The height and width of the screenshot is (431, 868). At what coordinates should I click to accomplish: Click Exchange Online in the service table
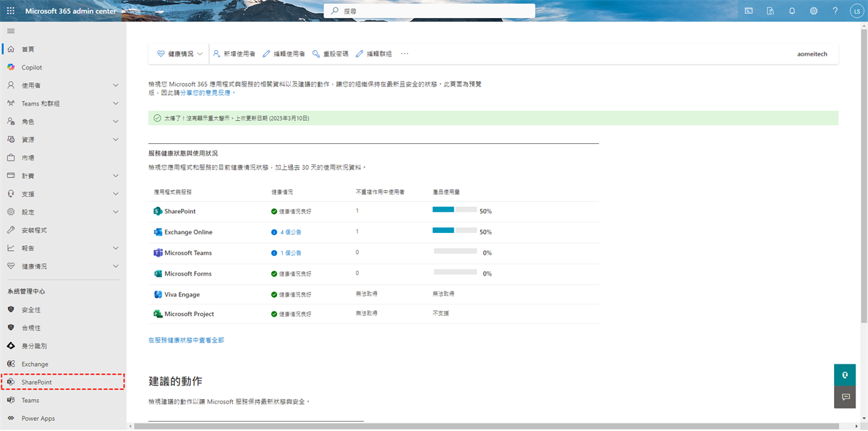pos(188,232)
